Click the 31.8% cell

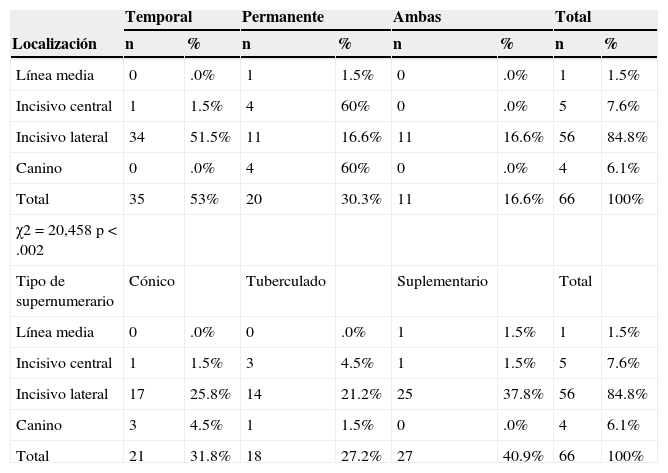tap(210, 456)
